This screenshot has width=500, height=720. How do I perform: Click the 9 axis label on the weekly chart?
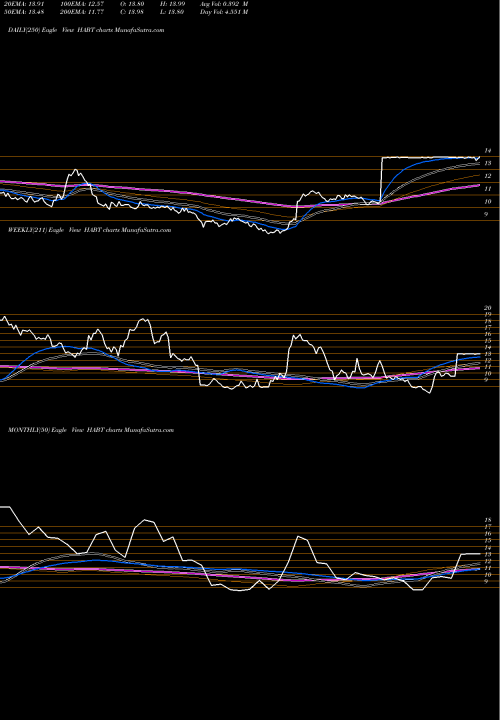487,380
